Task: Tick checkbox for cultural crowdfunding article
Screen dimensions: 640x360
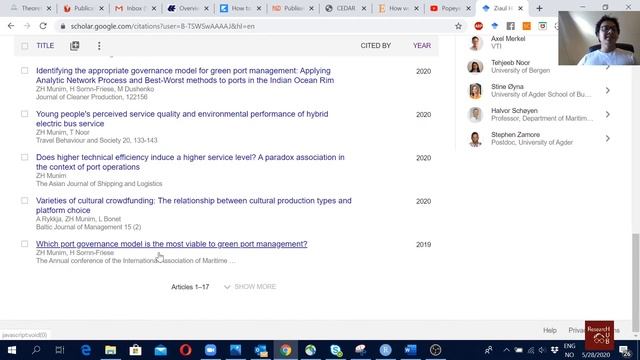Action: pyautogui.click(x=24, y=200)
